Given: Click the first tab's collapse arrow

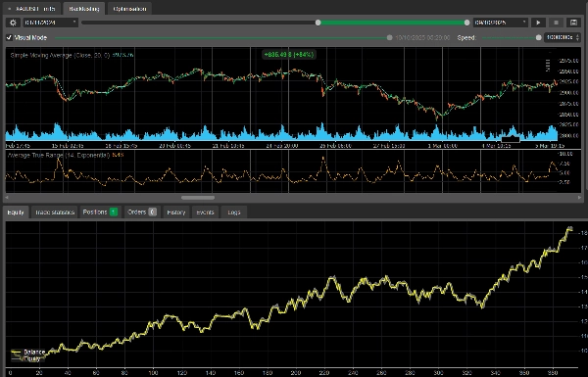Looking at the screenshot, I should coord(9,9).
